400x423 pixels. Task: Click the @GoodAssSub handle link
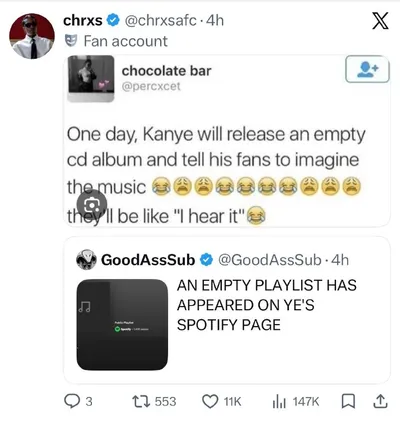click(270, 260)
